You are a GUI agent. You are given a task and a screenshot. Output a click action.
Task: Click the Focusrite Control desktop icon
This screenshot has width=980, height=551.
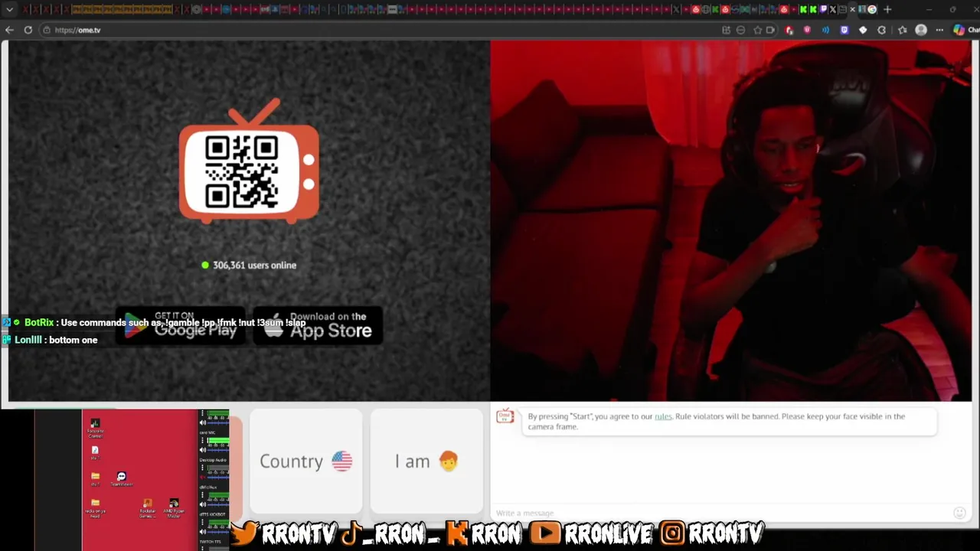click(95, 428)
